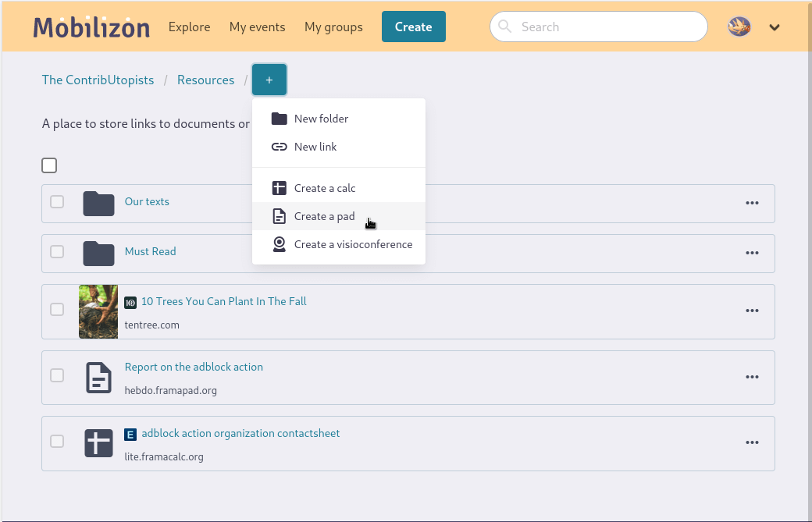Expand the account menu chevron
This screenshot has width=812, height=522.
tap(775, 27)
